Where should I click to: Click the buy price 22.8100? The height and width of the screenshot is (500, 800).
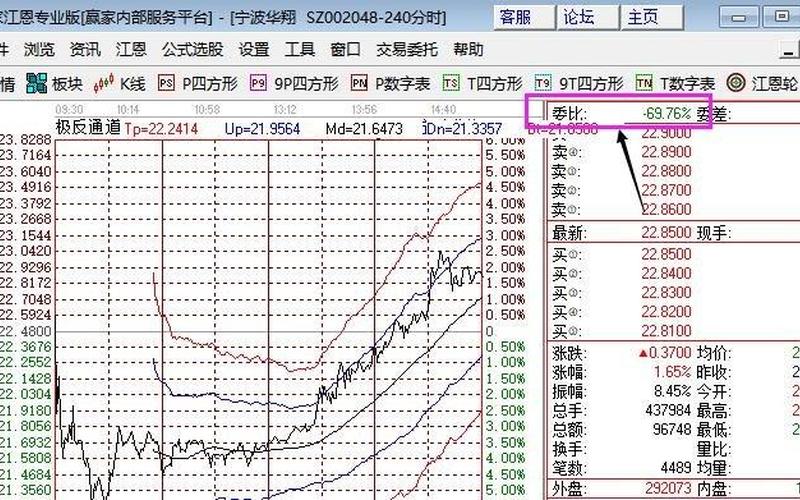tap(666, 330)
